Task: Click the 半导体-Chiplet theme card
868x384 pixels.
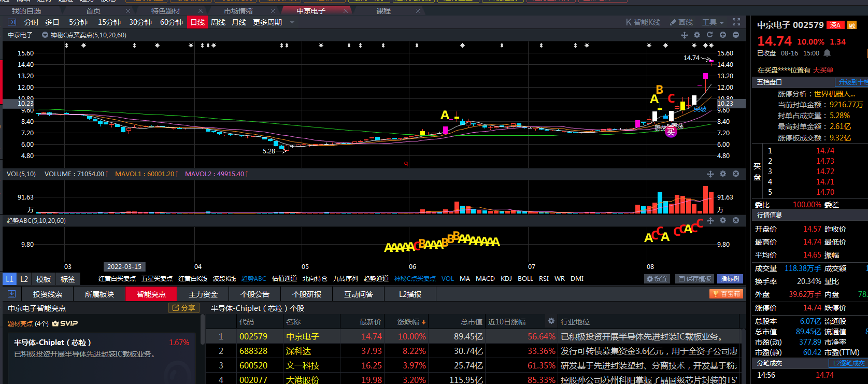Action: [x=102, y=359]
